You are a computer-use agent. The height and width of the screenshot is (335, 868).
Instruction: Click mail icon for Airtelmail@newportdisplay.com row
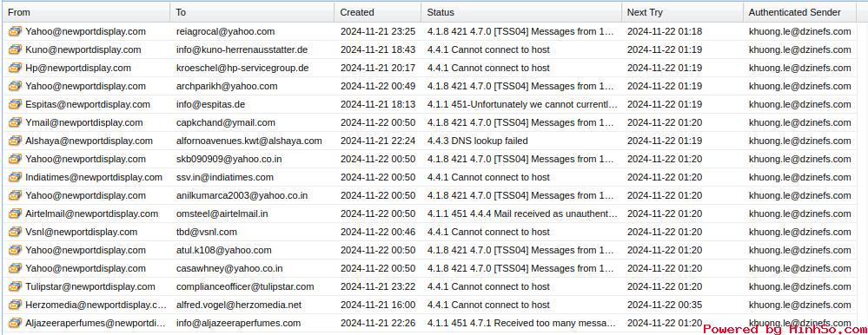(15, 214)
